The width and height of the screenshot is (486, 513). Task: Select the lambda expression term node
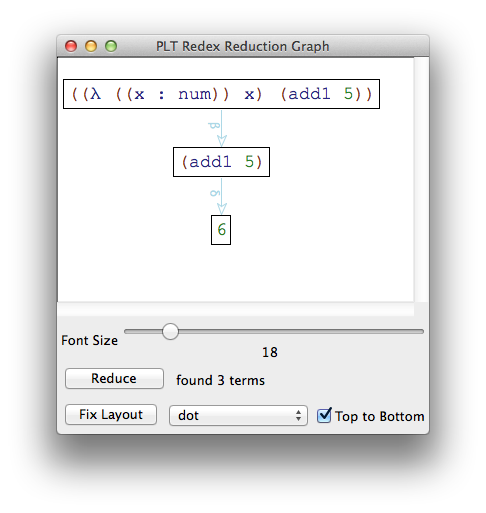pos(221,94)
